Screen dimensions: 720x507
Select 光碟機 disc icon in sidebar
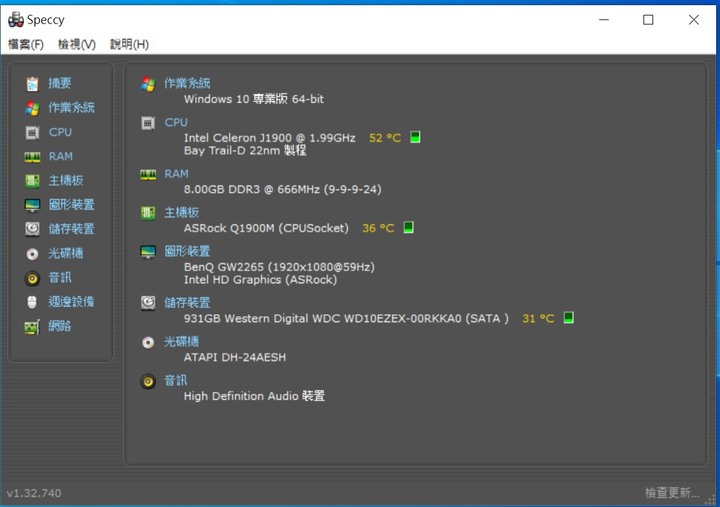(x=32, y=254)
